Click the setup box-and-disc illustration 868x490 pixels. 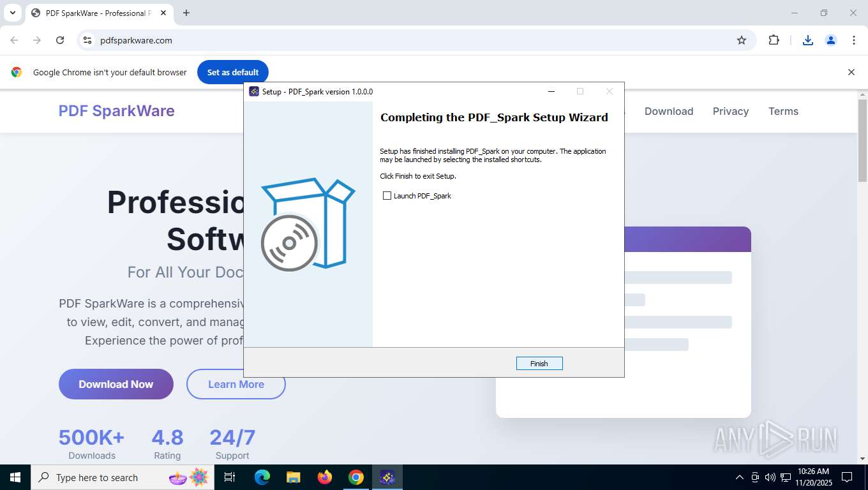[308, 224]
